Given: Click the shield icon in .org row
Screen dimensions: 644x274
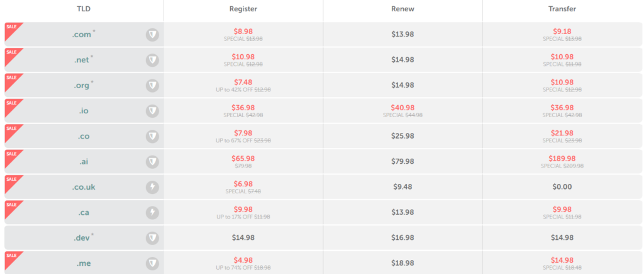Looking at the screenshot, I should click(x=152, y=86).
